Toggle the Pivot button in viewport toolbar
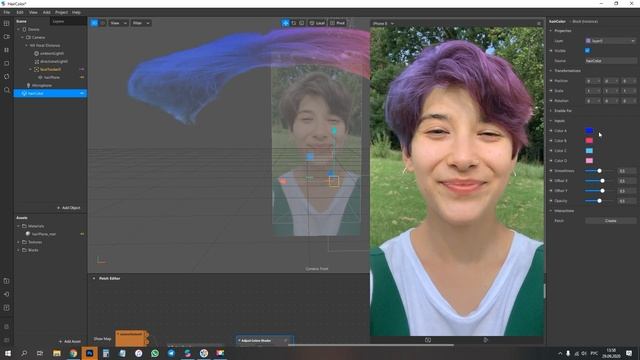Screen dimensions: 640x360 coord(338,23)
